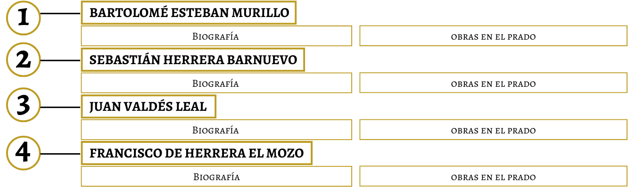Open Biografía for Juan Valdés Leal

[x=216, y=130]
